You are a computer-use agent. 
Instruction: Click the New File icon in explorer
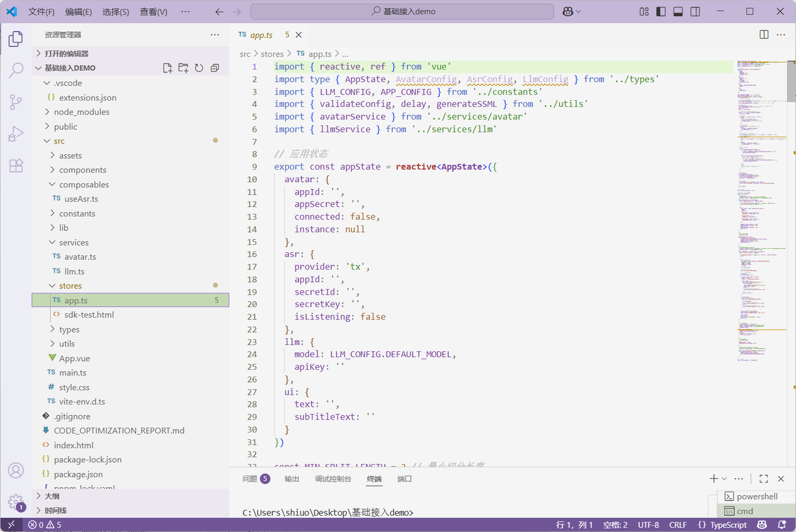coord(167,68)
